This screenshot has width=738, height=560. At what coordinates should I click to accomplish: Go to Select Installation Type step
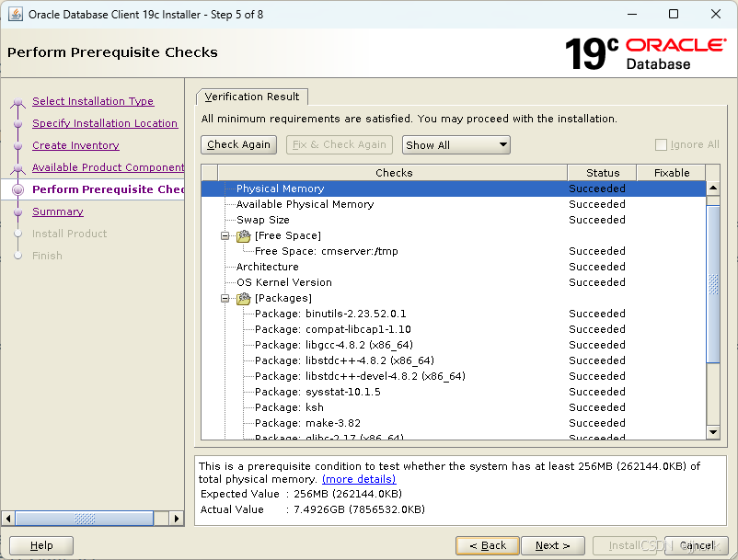[x=93, y=101]
